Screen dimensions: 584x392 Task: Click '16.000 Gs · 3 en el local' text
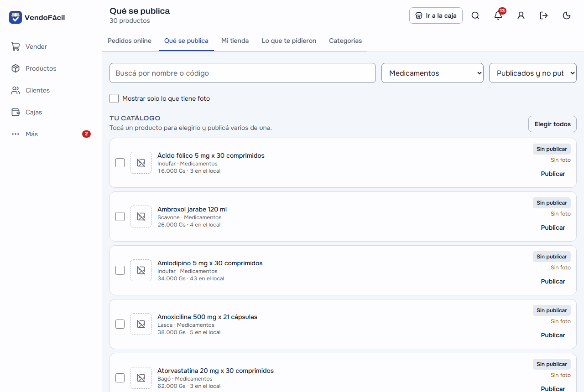pos(189,171)
